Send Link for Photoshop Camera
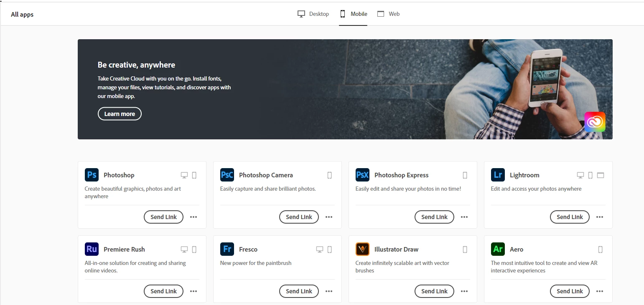 [299, 217]
